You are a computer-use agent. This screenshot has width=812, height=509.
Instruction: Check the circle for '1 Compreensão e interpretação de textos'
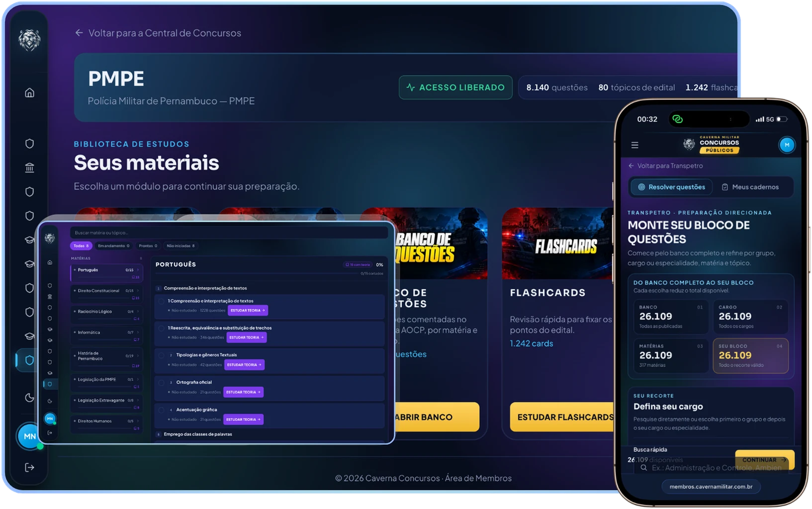[162, 301]
